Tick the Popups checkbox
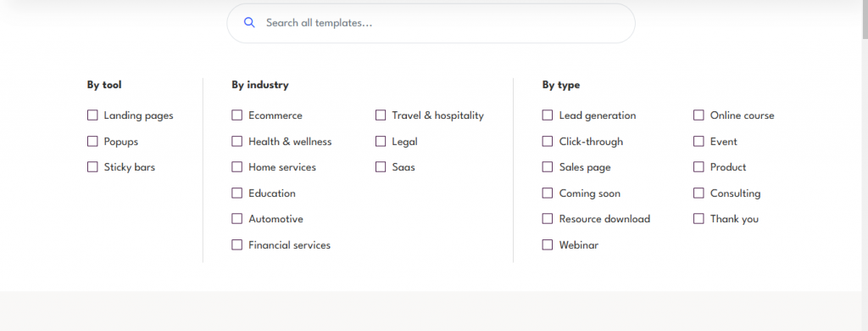The width and height of the screenshot is (868, 331). [x=92, y=142]
